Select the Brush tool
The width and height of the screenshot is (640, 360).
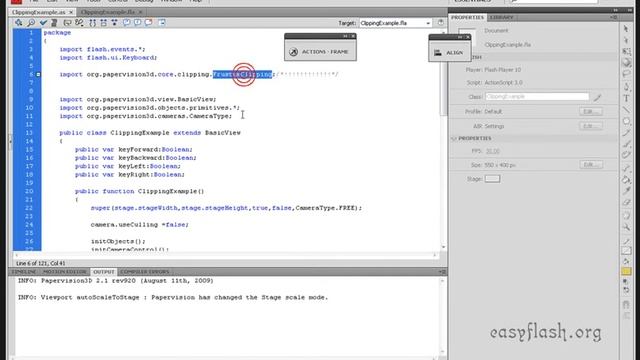[626, 144]
